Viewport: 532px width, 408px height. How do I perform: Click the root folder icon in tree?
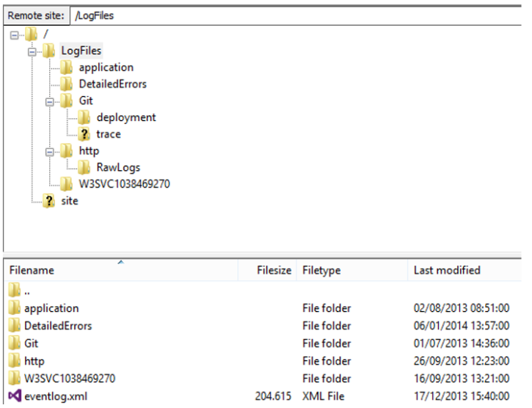(x=32, y=34)
